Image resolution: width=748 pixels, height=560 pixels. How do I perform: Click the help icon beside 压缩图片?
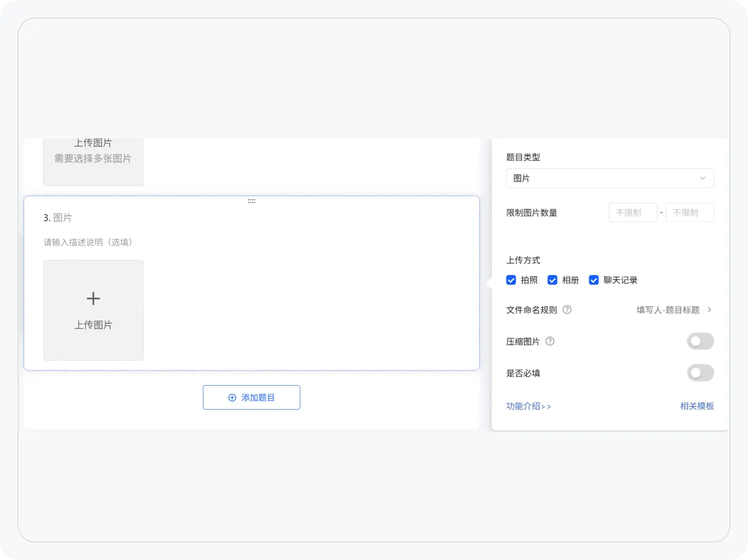point(550,341)
